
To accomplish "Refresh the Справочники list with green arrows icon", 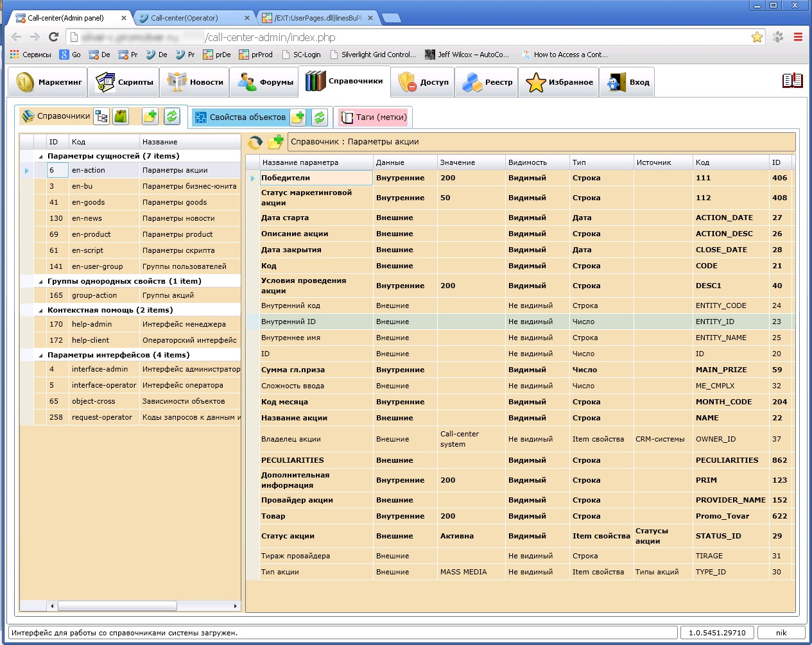I will 171,116.
